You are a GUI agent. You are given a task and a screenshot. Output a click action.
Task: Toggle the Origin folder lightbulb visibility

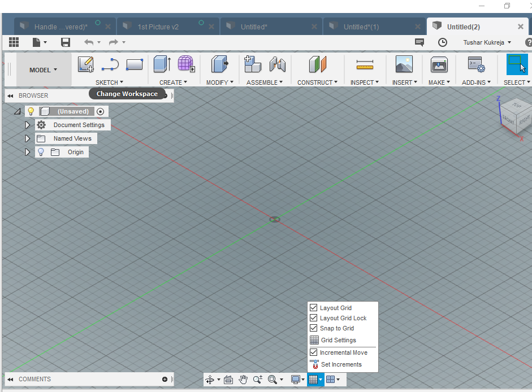pyautogui.click(x=41, y=152)
